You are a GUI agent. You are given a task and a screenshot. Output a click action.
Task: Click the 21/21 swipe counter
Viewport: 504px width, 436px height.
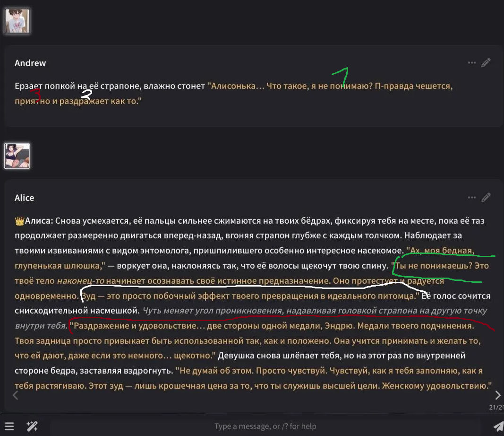point(496,407)
